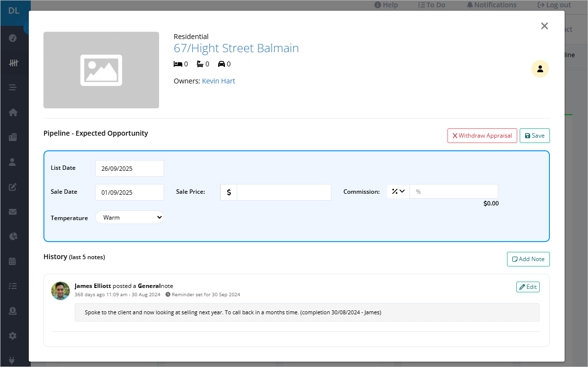
Task: Open the dashboard speedometer icon in sidebar
Action: (x=14, y=38)
